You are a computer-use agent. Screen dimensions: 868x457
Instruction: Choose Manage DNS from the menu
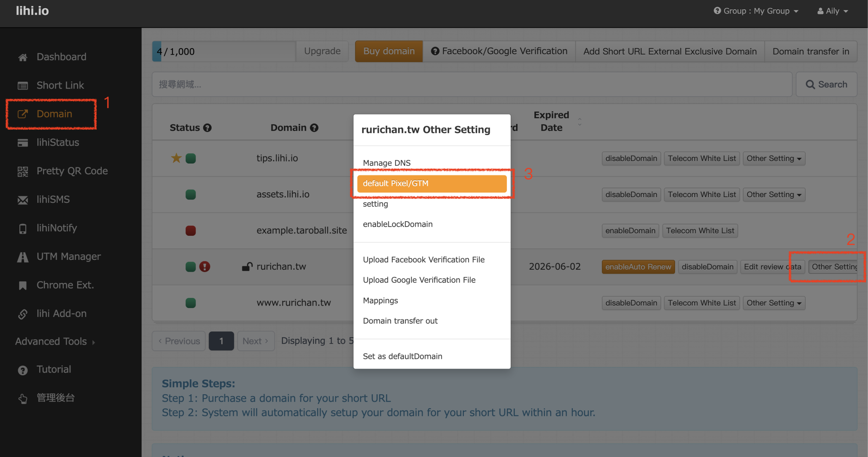point(387,163)
